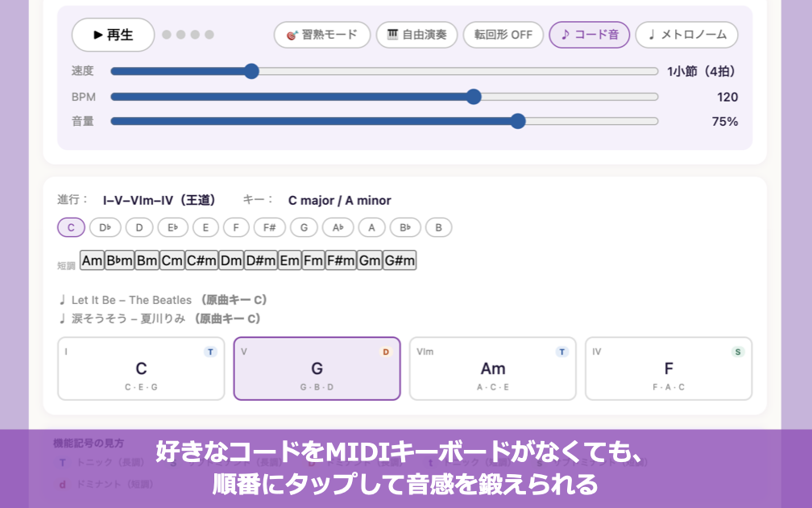Click the 涙そうそう – 夏川りみ line
This screenshot has height=508, width=812.
pyautogui.click(x=160, y=319)
